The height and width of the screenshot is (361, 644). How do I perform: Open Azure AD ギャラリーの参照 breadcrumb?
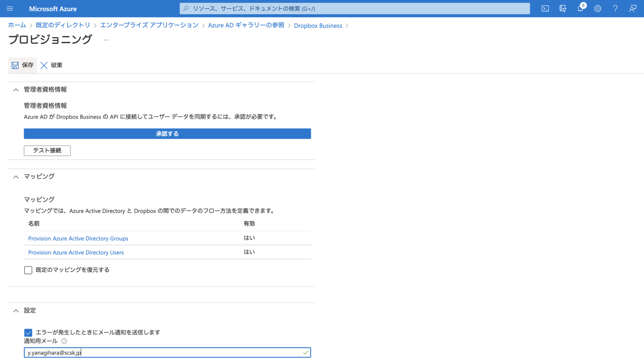[x=246, y=25]
